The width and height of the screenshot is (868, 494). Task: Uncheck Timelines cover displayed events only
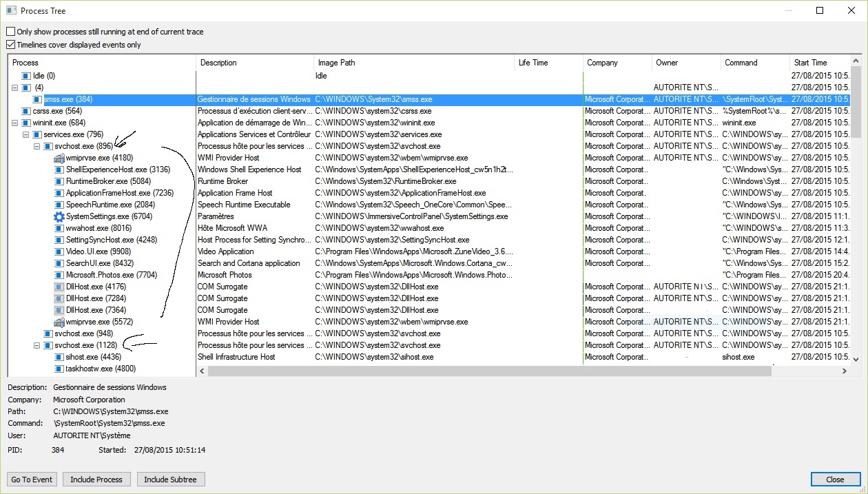click(x=10, y=45)
